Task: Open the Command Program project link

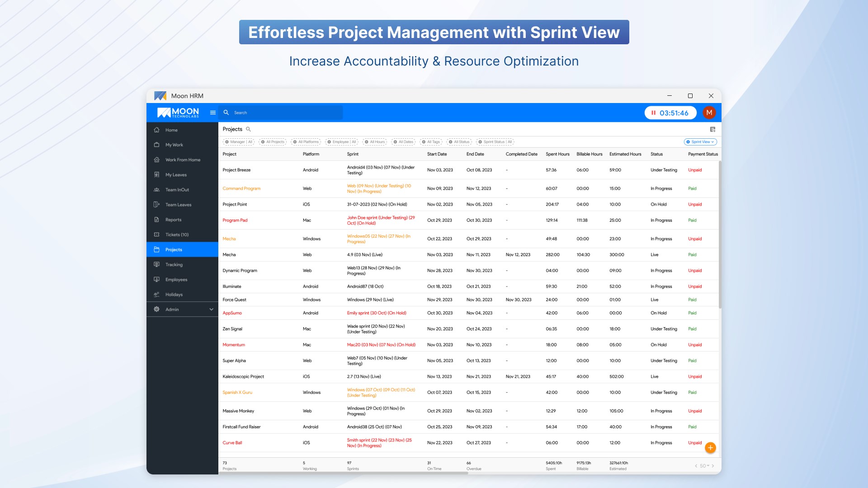Action: 241,188
